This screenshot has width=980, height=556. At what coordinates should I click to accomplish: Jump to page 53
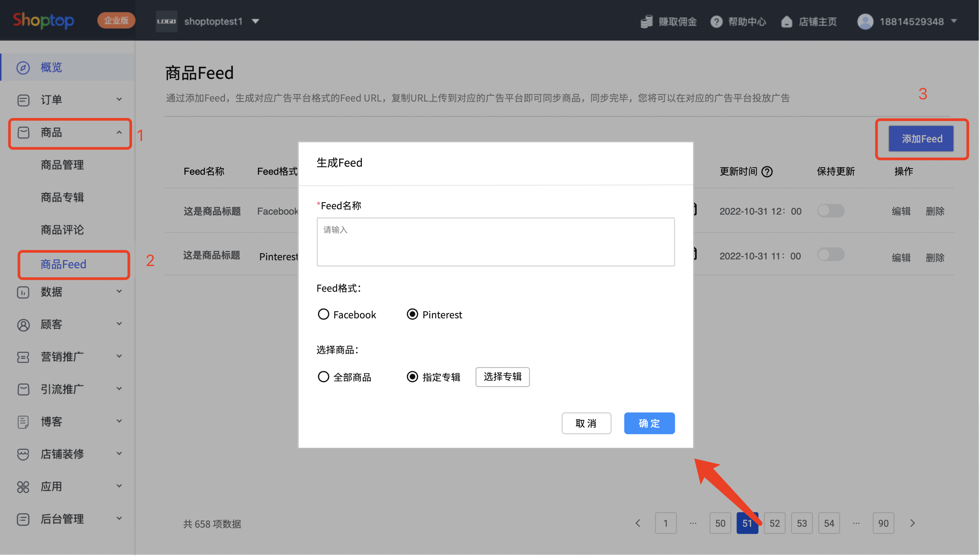(802, 524)
